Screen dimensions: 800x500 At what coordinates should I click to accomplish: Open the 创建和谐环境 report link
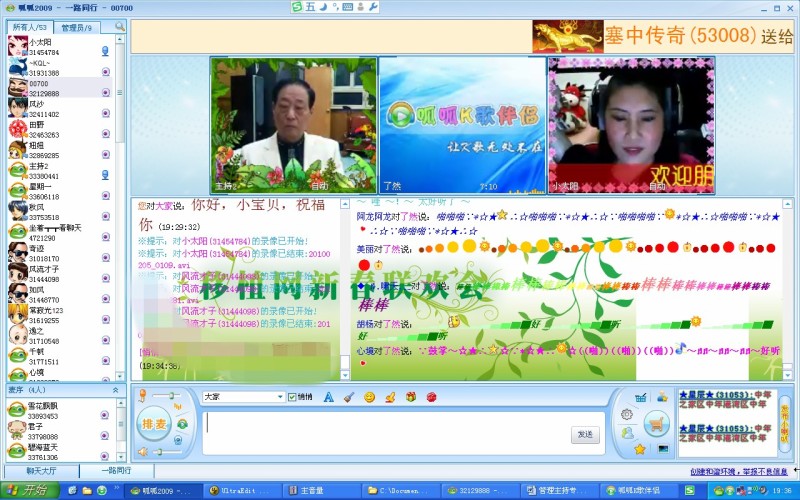[x=739, y=472]
